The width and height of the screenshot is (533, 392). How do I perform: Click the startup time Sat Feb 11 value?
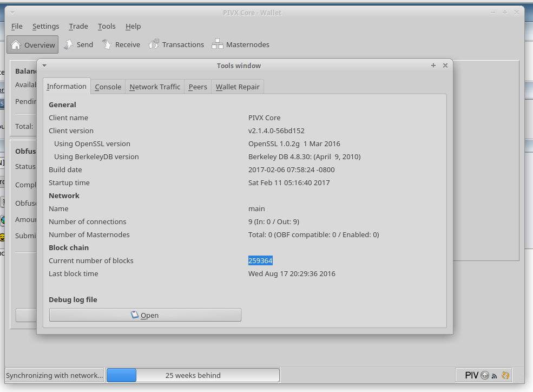289,182
